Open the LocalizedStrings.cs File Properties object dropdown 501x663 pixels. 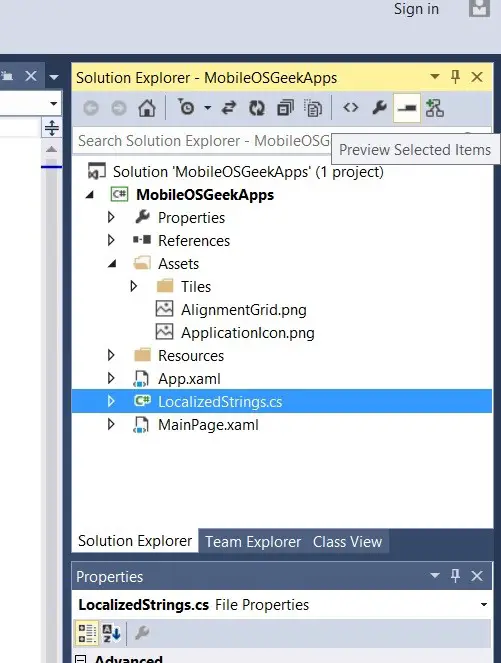pos(484,605)
